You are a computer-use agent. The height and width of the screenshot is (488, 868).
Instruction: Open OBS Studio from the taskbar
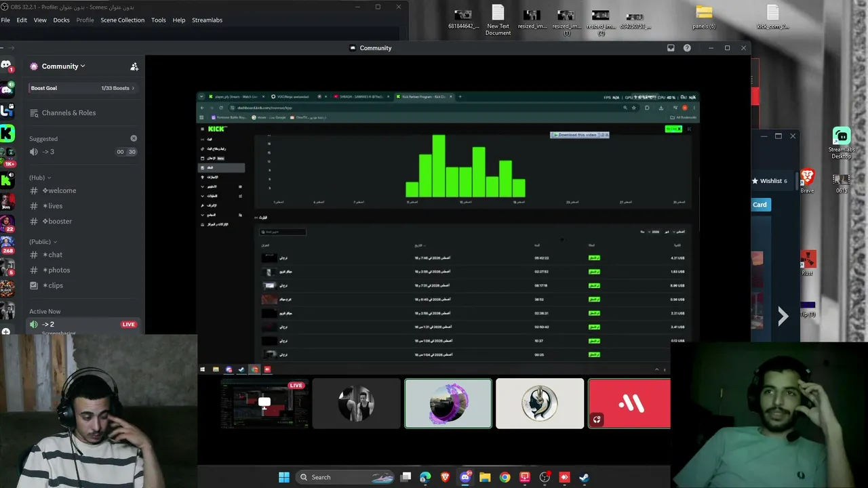pyautogui.click(x=545, y=477)
